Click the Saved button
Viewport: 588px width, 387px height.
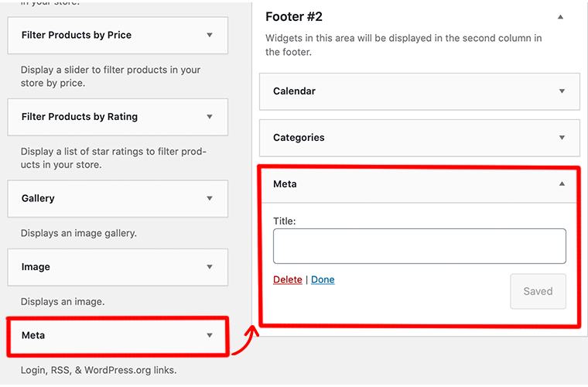(x=538, y=292)
